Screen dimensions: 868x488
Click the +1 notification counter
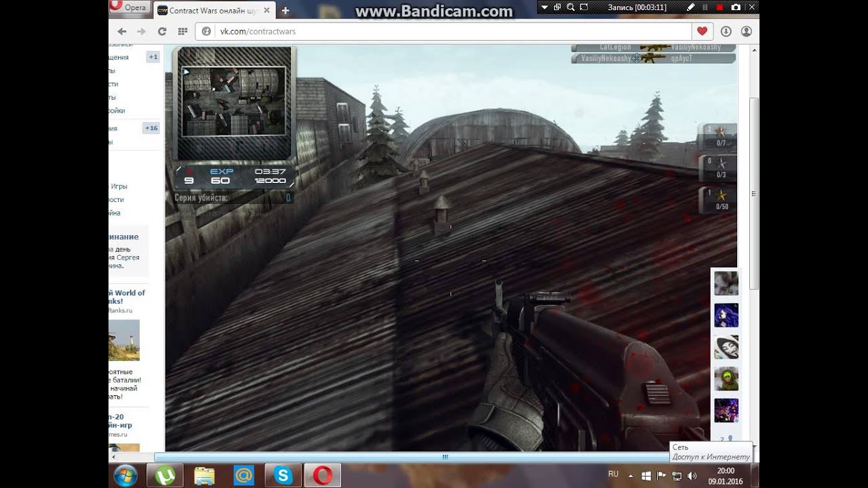tap(153, 57)
